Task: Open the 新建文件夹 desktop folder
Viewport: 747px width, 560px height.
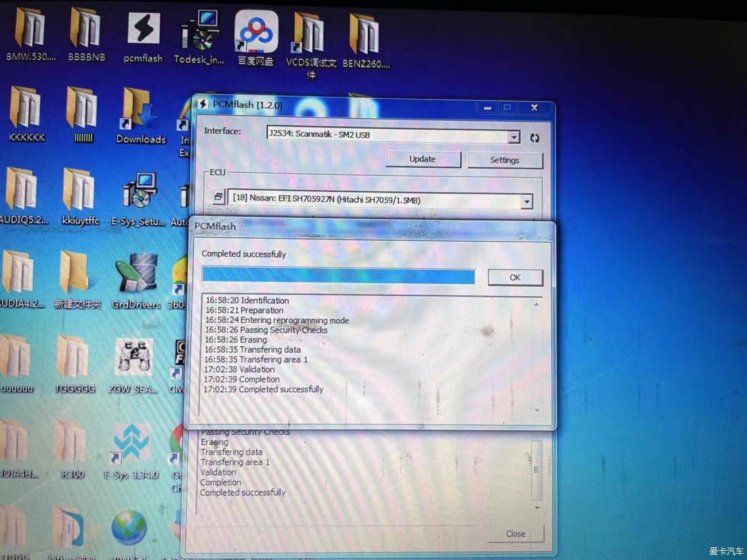Action: [77, 279]
